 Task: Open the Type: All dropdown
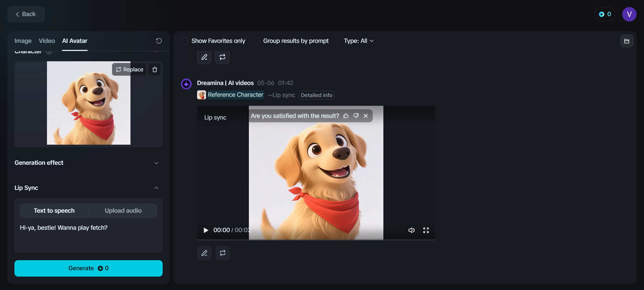(359, 41)
